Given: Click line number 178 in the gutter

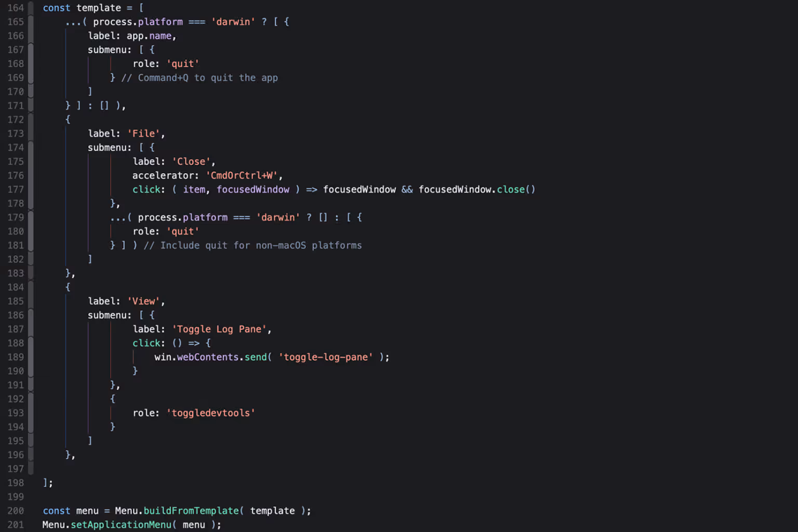Looking at the screenshot, I should click(16, 203).
